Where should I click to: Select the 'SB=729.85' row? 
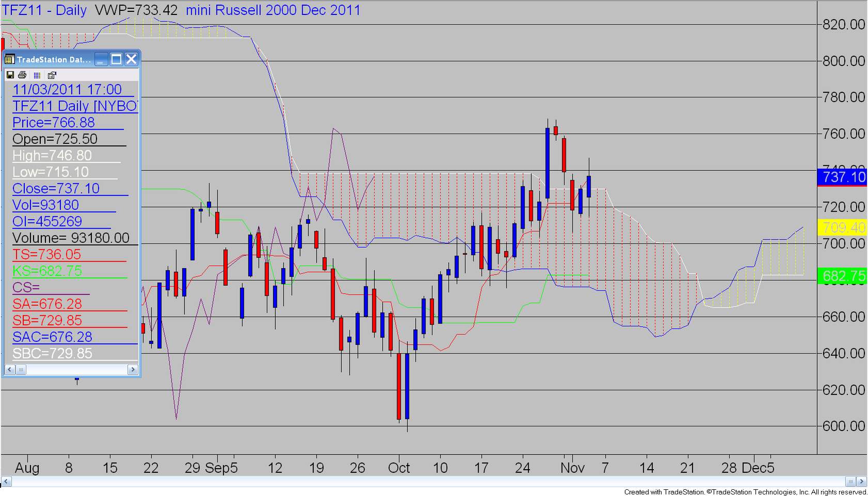70,321
